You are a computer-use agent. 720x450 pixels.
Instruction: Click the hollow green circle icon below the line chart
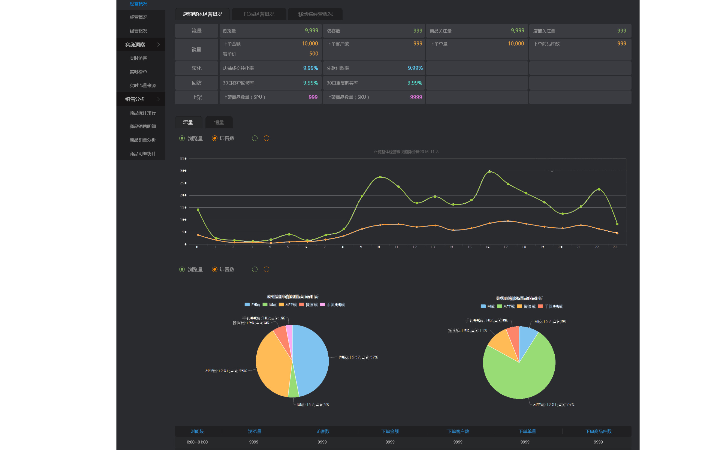point(255,269)
